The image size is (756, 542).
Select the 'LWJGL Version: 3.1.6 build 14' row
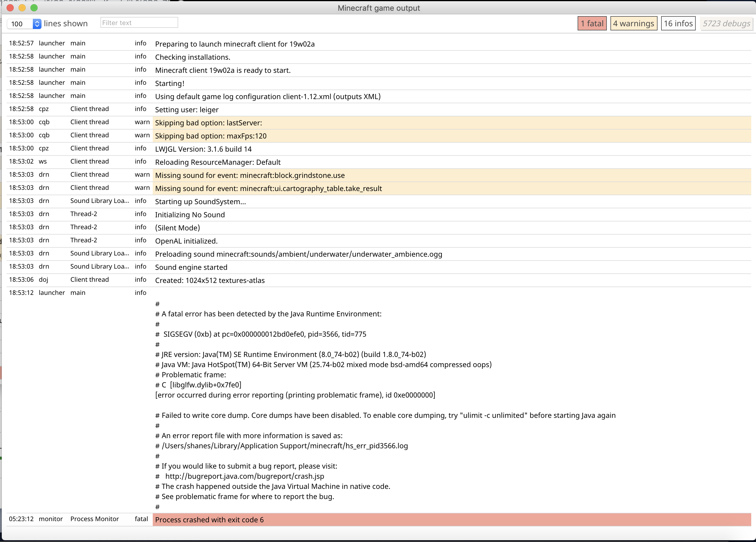point(203,149)
